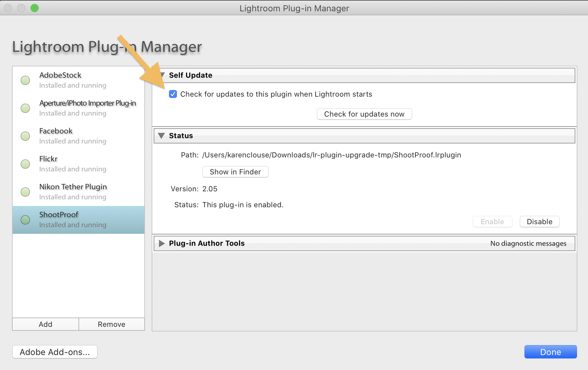Collapse the Status section
This screenshot has height=370, width=588.
[162, 136]
